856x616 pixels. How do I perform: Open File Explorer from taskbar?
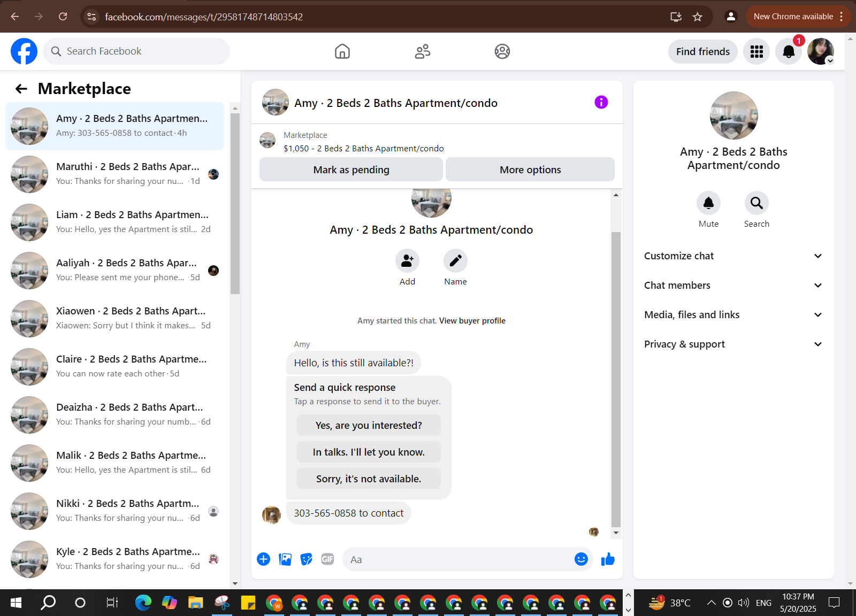pyautogui.click(x=195, y=603)
